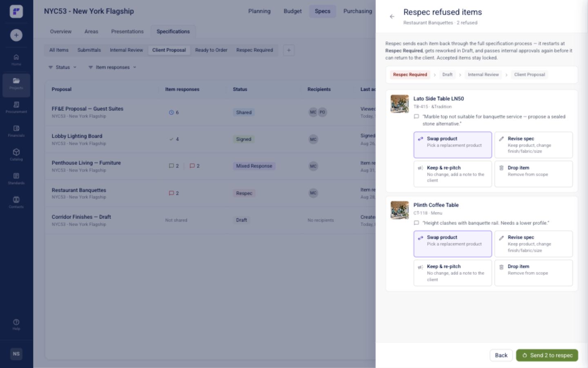Select Drop item for Lato Side Table
Screen dimensions: 588x368
coord(534,174)
